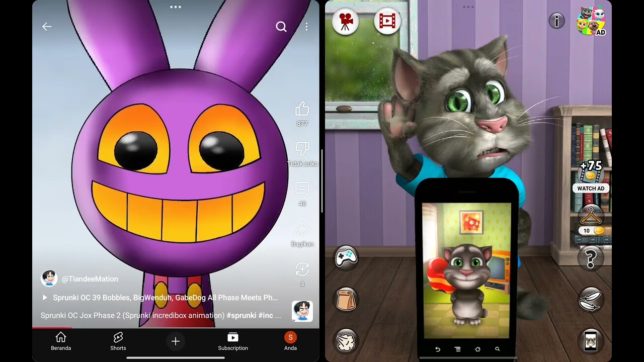Open the sound thumbnail beside the description
Image resolution: width=644 pixels, height=362 pixels.
tap(302, 311)
